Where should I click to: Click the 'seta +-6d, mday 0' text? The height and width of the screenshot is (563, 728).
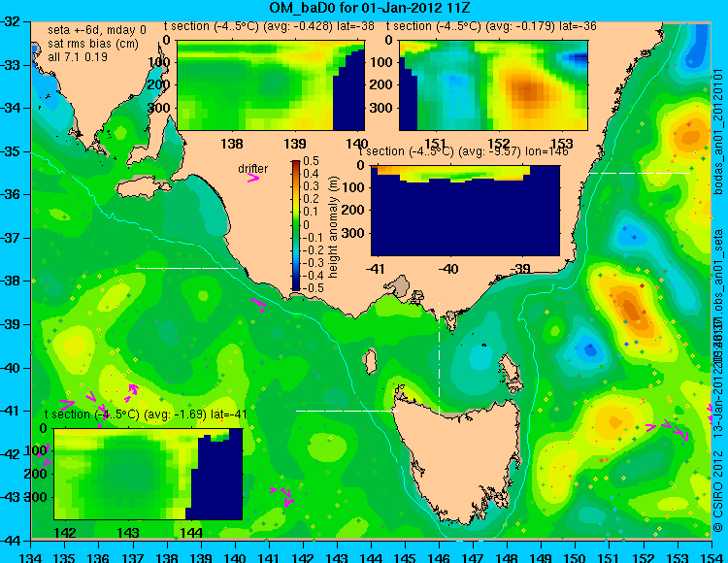pos(96,30)
